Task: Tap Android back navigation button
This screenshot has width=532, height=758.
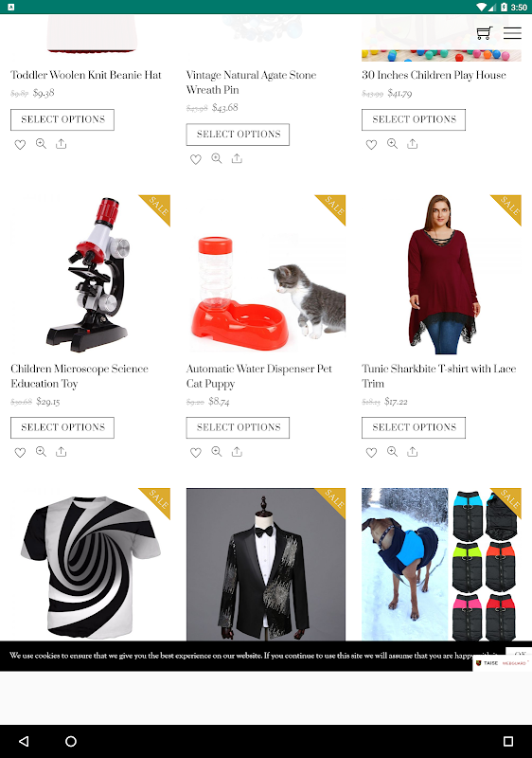Action: (x=24, y=741)
